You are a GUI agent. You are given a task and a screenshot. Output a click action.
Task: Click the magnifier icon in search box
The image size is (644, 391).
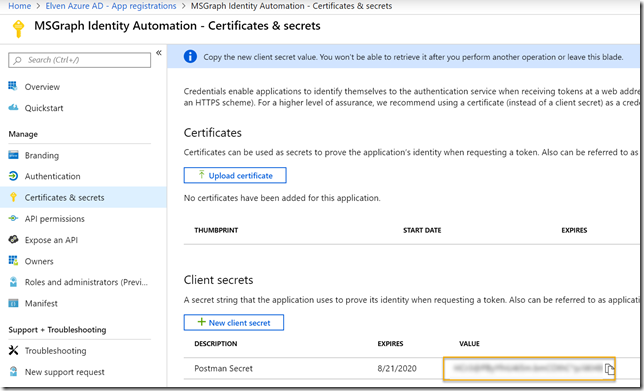coord(17,60)
